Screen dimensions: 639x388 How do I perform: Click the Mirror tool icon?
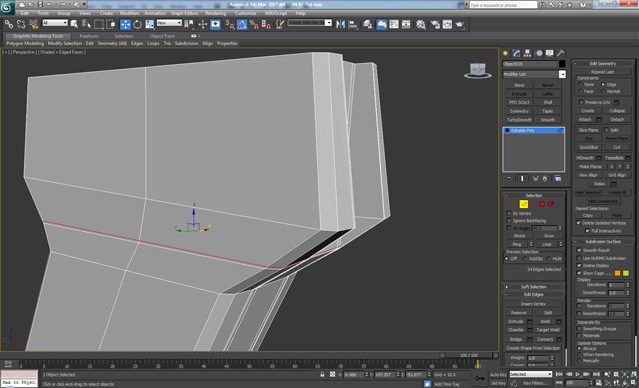click(x=340, y=24)
